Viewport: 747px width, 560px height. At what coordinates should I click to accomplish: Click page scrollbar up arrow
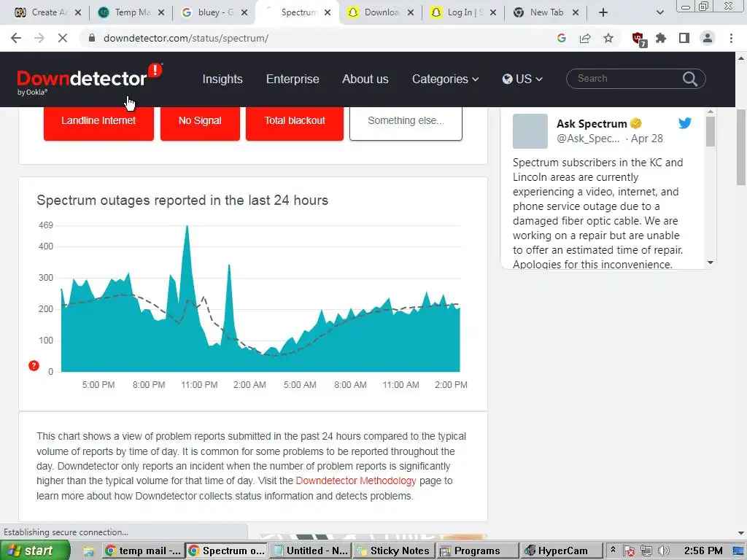741,58
